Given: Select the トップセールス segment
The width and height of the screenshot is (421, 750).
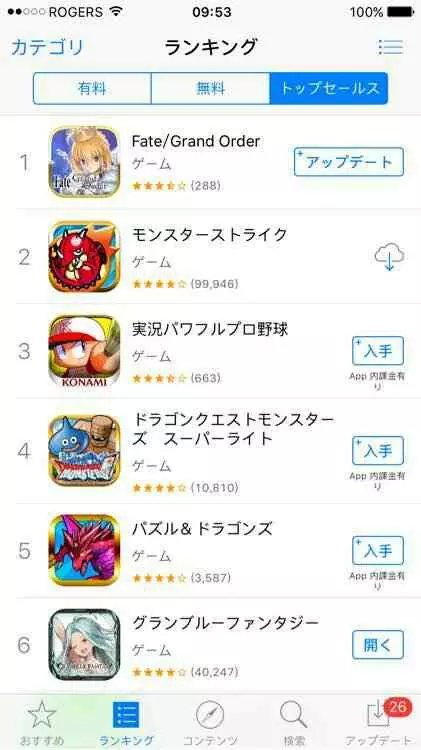Looking at the screenshot, I should (x=329, y=88).
